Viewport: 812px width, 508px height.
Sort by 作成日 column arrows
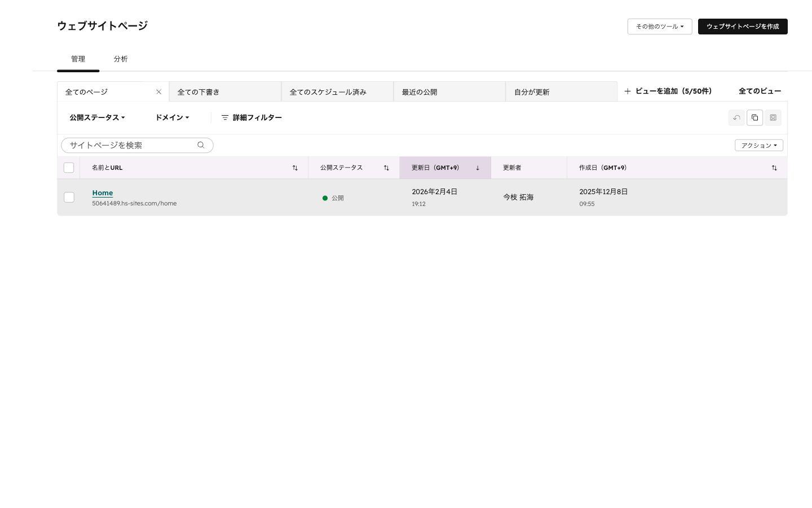coord(774,168)
